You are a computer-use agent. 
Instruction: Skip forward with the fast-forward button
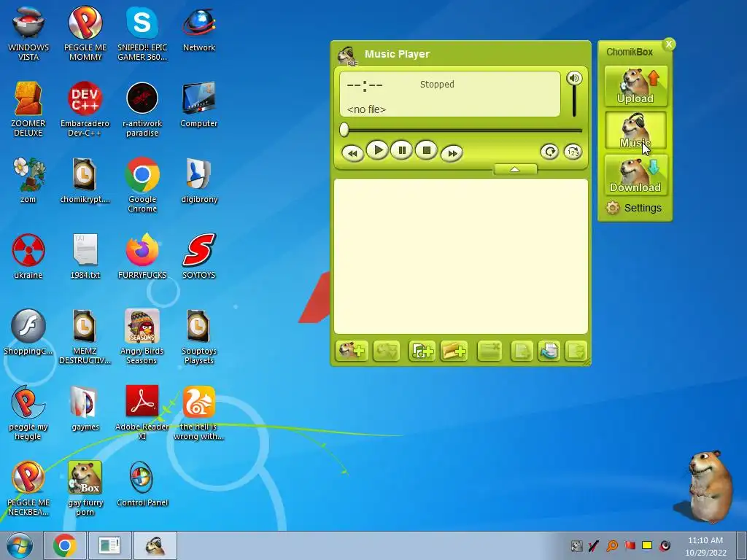click(452, 153)
